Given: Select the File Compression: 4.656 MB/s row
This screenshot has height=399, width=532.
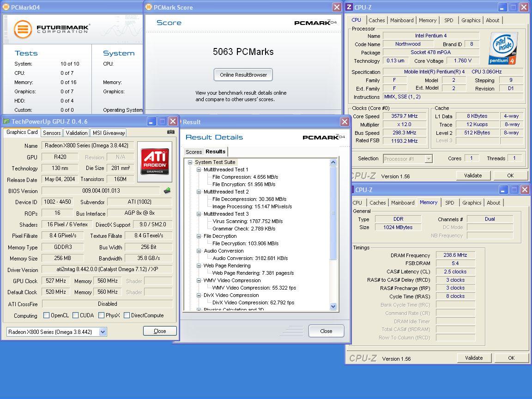Looking at the screenshot, I should point(245,177).
